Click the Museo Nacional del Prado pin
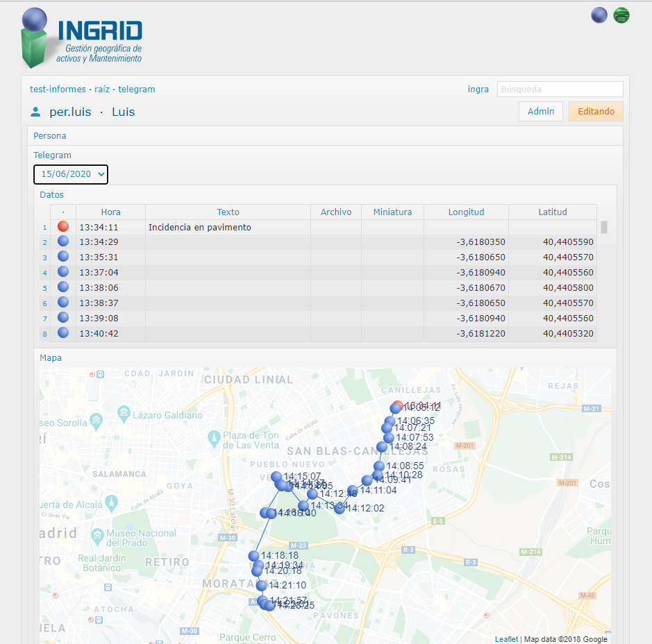The height and width of the screenshot is (644, 652). 97,536
